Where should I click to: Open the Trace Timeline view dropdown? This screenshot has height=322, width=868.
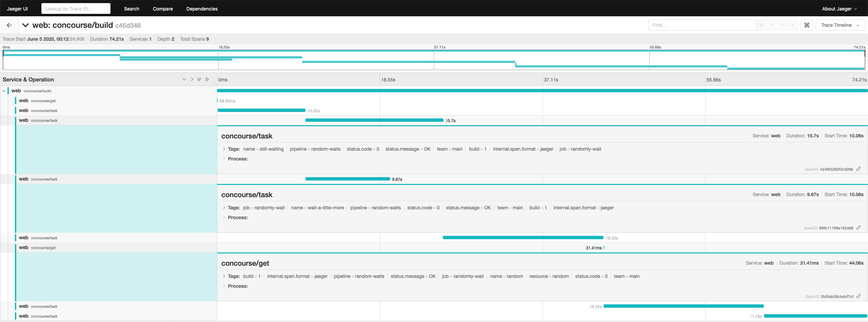(840, 25)
